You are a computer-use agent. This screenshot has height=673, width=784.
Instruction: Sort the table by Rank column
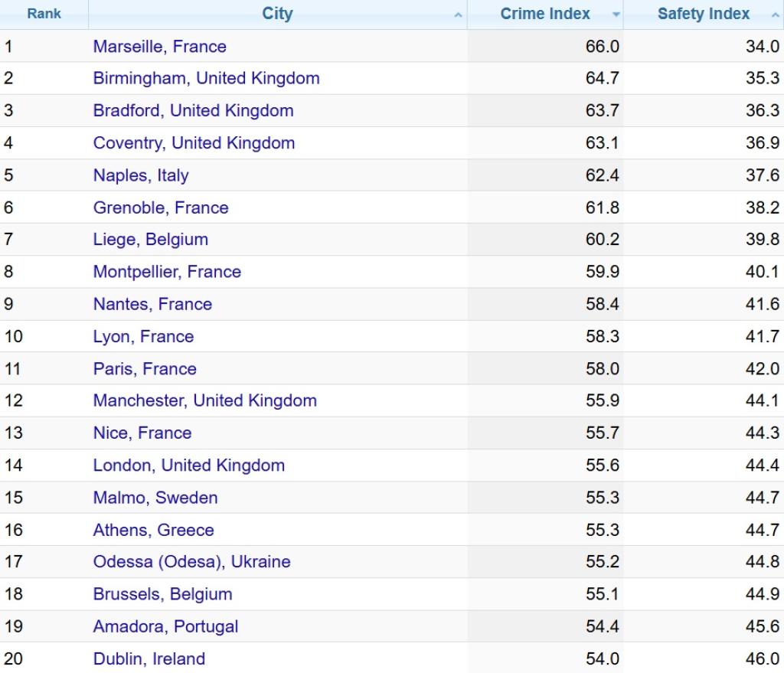(x=44, y=15)
